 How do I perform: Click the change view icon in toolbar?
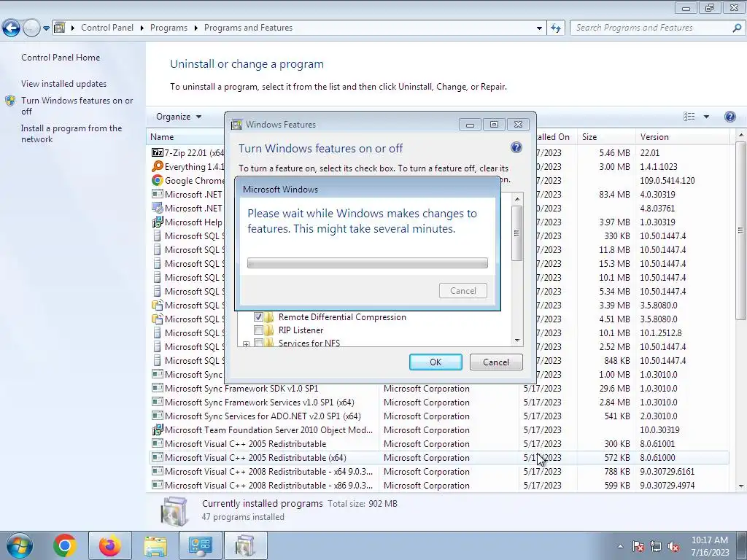click(689, 117)
